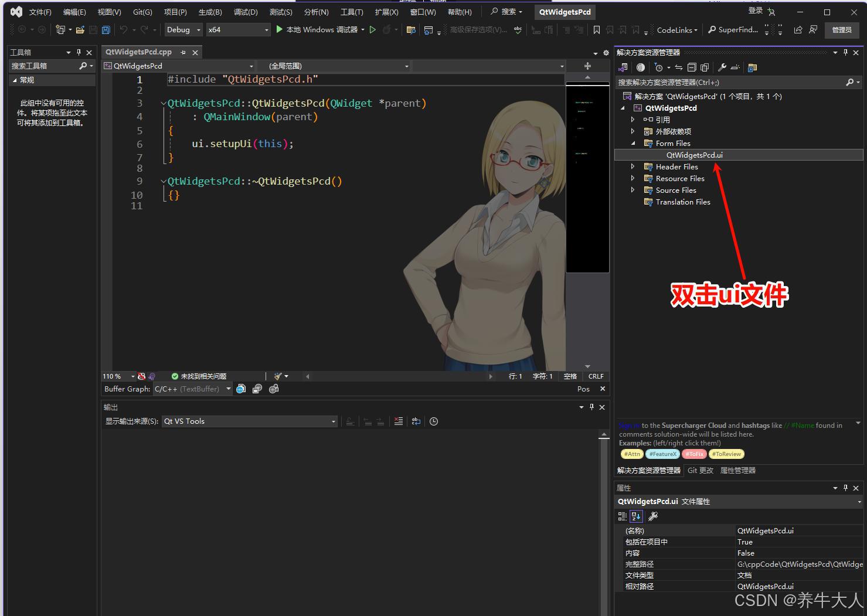The width and height of the screenshot is (867, 616).
Task: Click Sync with Active Document icon
Action: [679, 67]
